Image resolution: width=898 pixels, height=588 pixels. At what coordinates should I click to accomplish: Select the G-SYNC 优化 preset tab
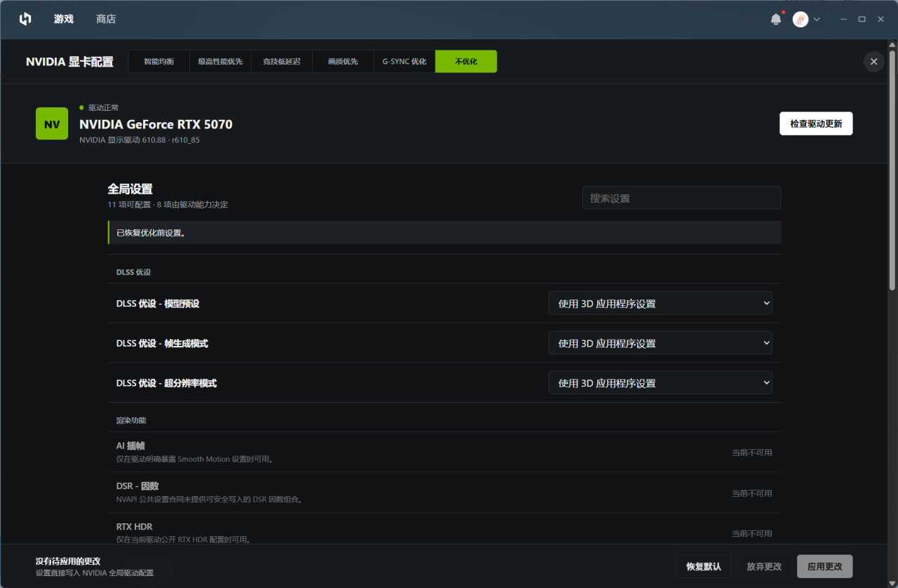click(x=404, y=62)
